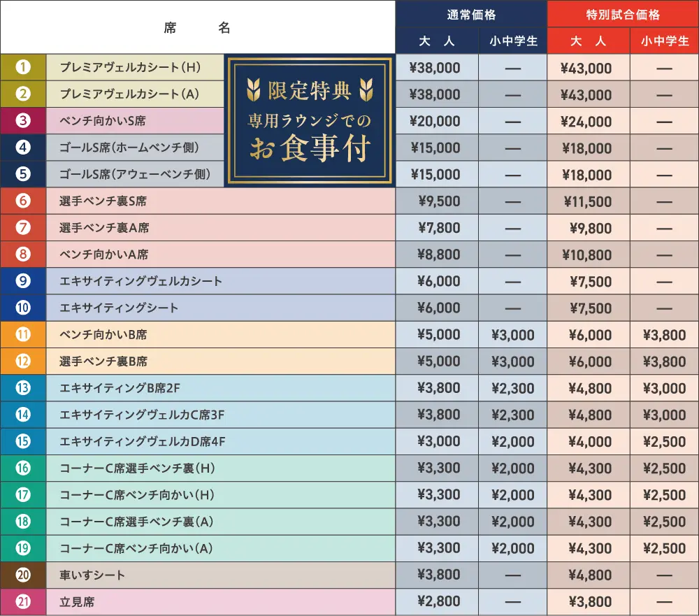Click the number 1 circle icon

click(23, 68)
